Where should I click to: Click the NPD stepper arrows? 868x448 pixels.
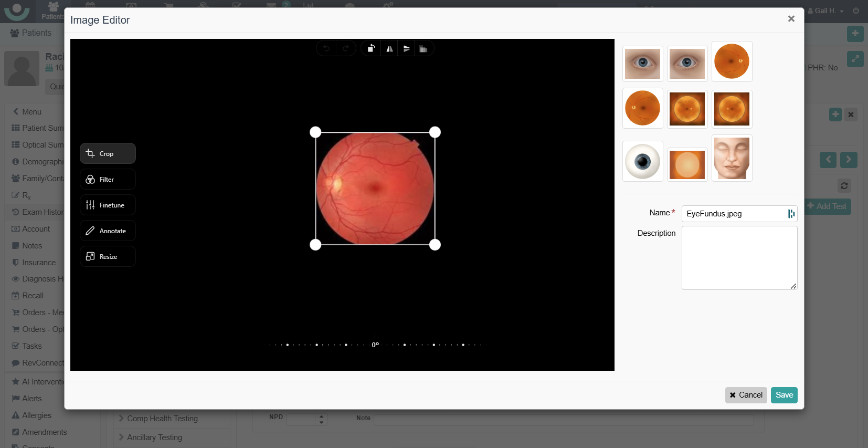point(322,419)
